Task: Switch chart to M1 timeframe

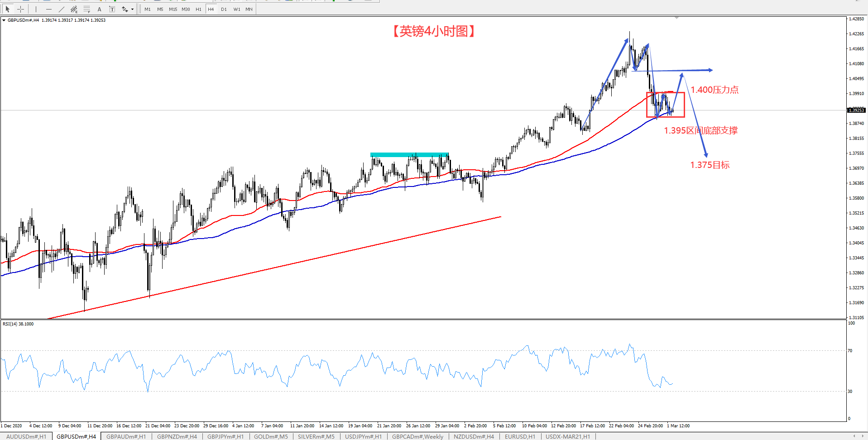Action: point(148,9)
